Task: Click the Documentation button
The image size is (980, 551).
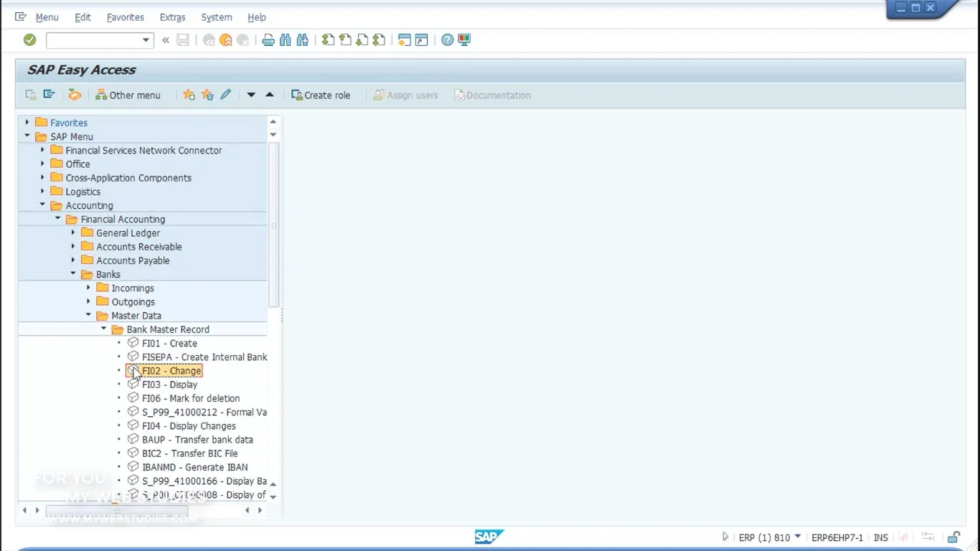Action: pyautogui.click(x=492, y=95)
